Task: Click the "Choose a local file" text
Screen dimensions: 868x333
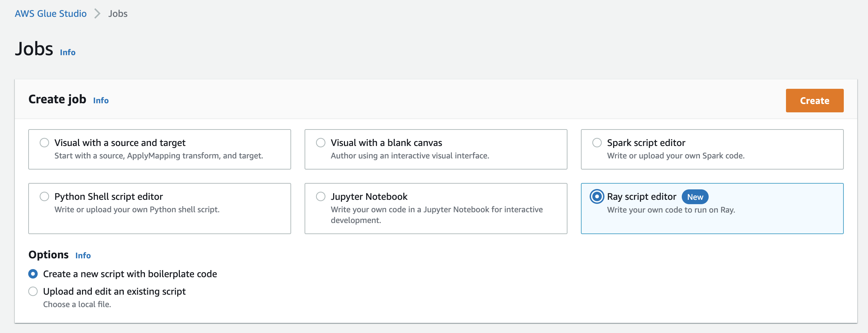Action: (x=77, y=304)
